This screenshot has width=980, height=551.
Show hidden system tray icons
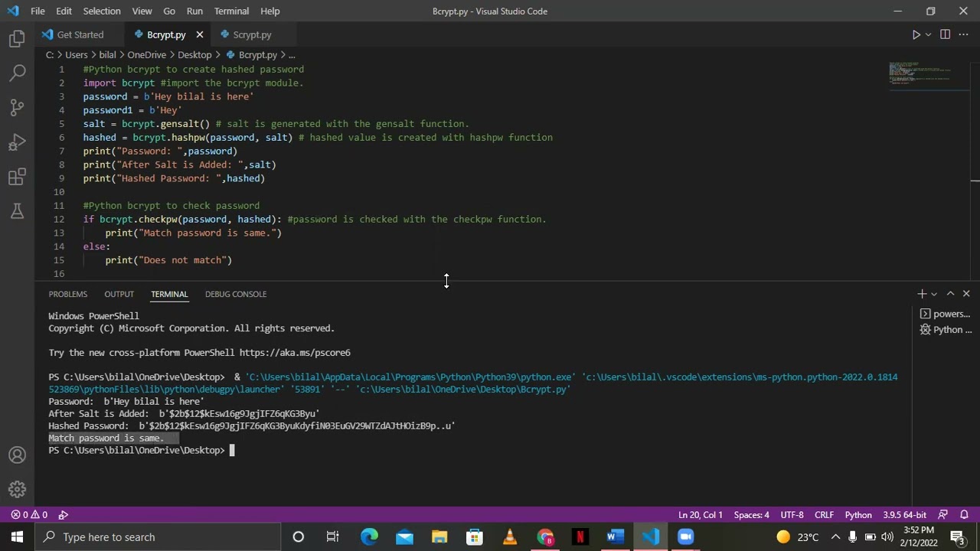(x=835, y=536)
